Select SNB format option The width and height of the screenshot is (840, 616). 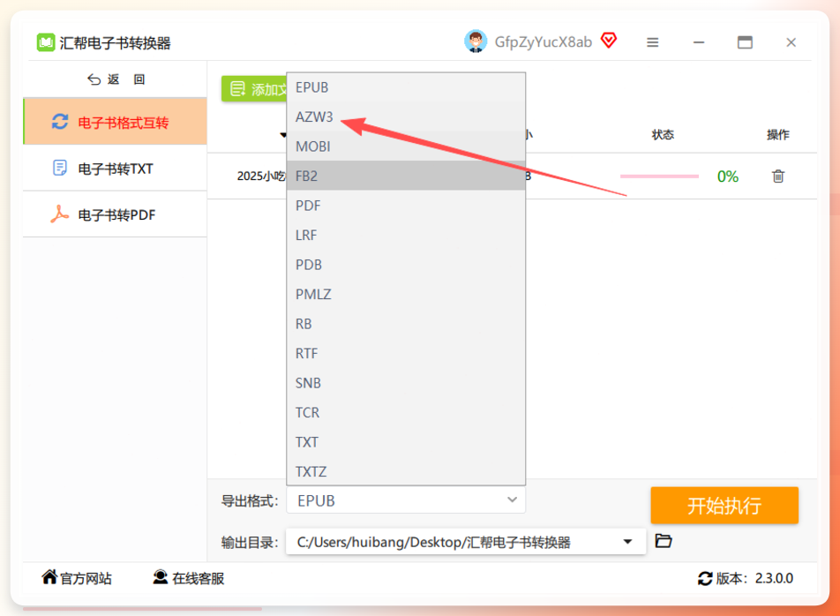(406, 383)
